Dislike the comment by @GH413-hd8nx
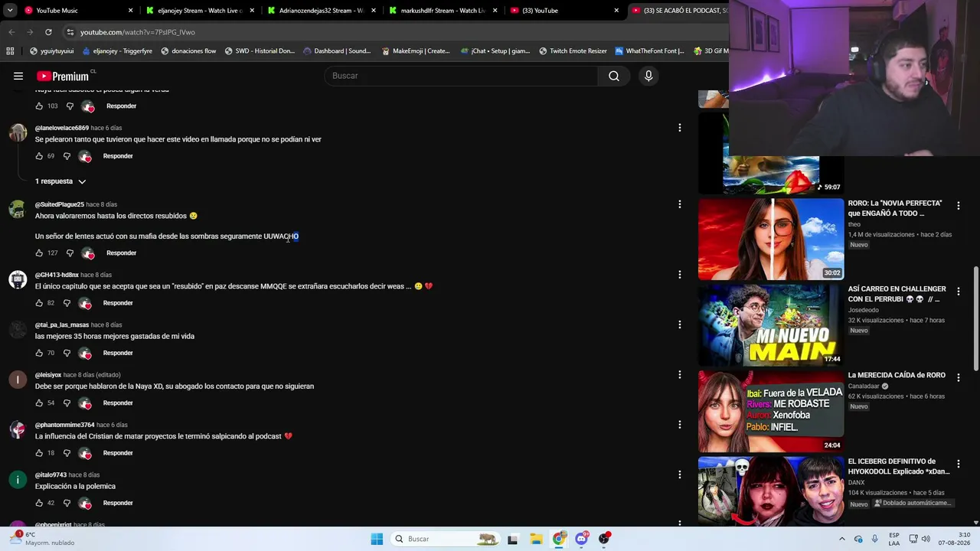This screenshot has width=980, height=551. click(67, 303)
